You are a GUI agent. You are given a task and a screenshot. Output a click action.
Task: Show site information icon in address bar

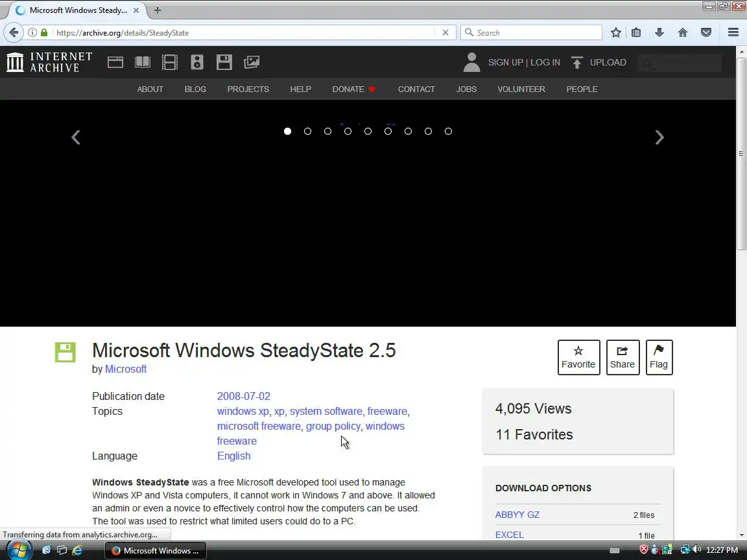pos(32,32)
